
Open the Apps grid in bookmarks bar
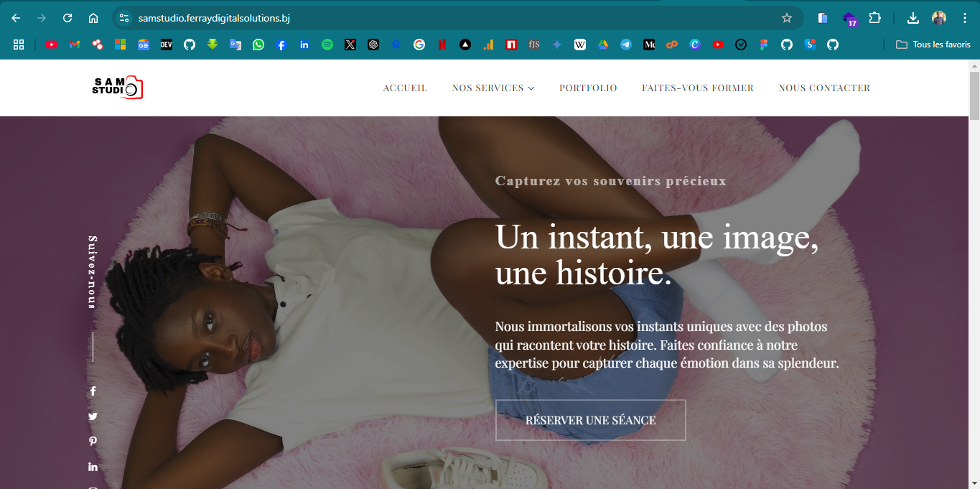[19, 45]
